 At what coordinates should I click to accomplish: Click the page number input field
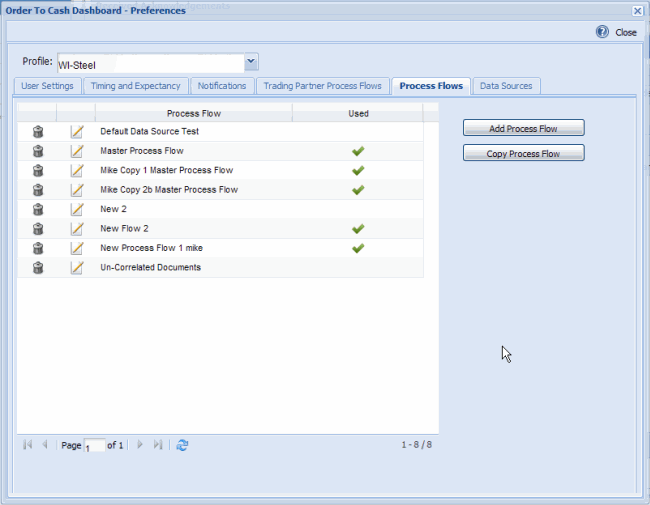point(95,446)
